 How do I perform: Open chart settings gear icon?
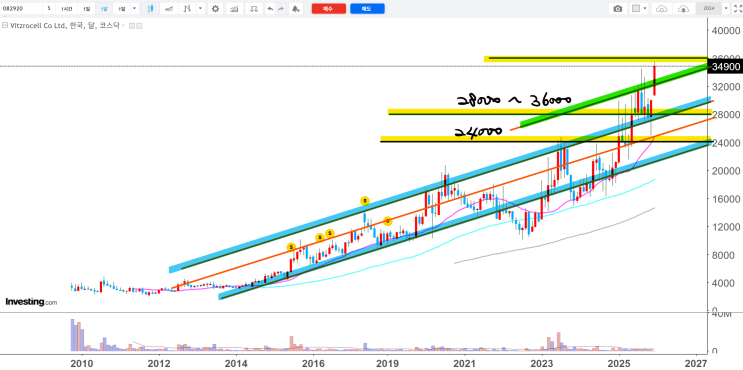click(215, 9)
